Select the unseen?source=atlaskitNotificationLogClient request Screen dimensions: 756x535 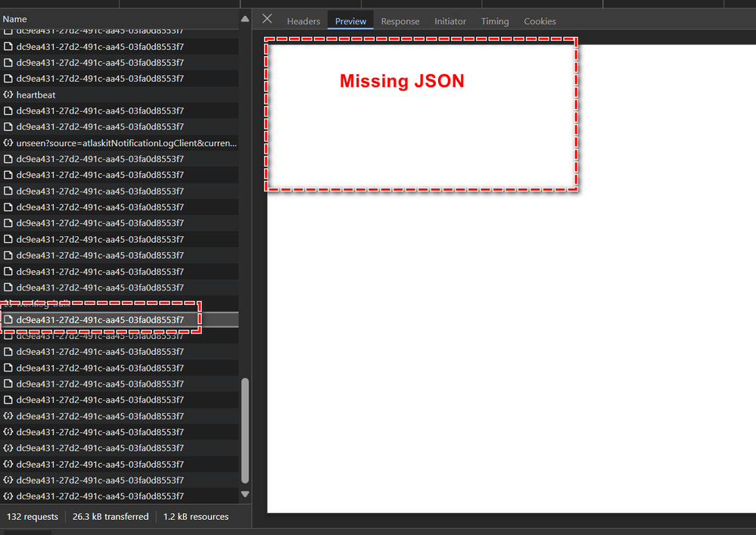121,142
